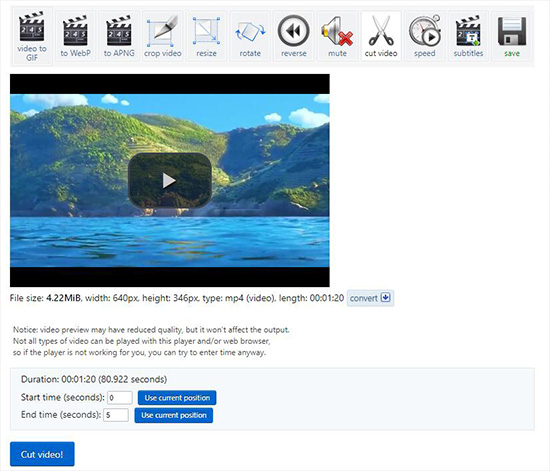
Task: Click the mute audio tool
Action: click(x=337, y=36)
